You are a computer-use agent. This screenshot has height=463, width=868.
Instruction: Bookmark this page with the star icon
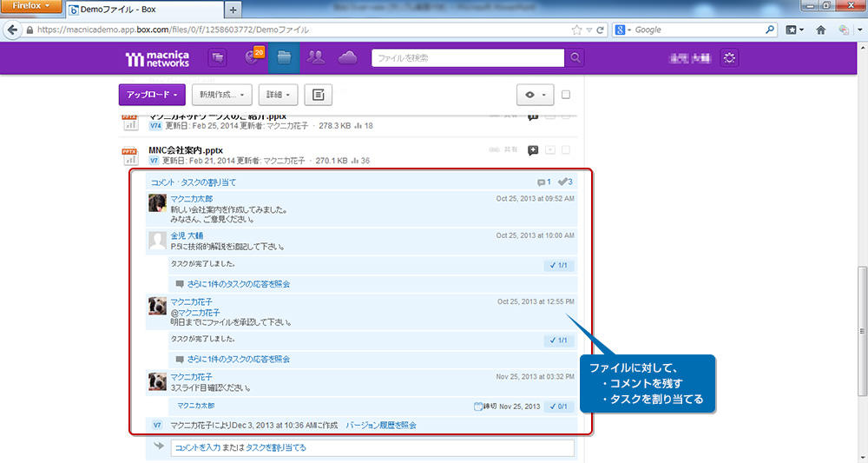pyautogui.click(x=577, y=30)
